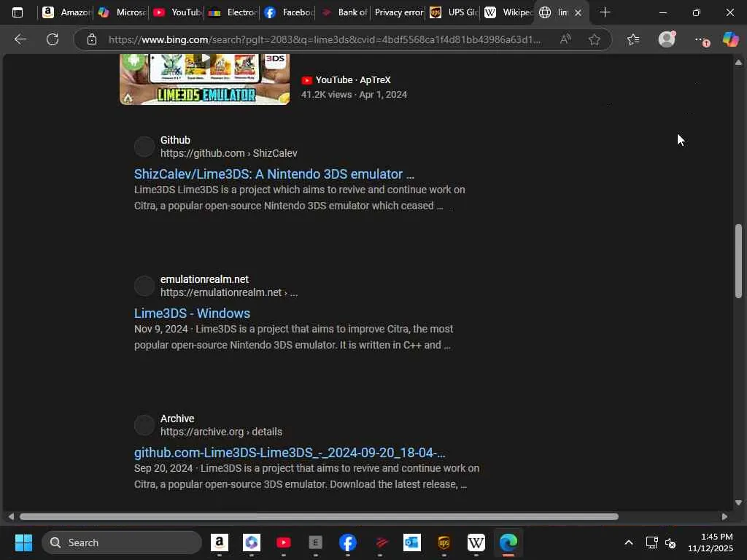Switch to the Bank of America tab

click(344, 12)
